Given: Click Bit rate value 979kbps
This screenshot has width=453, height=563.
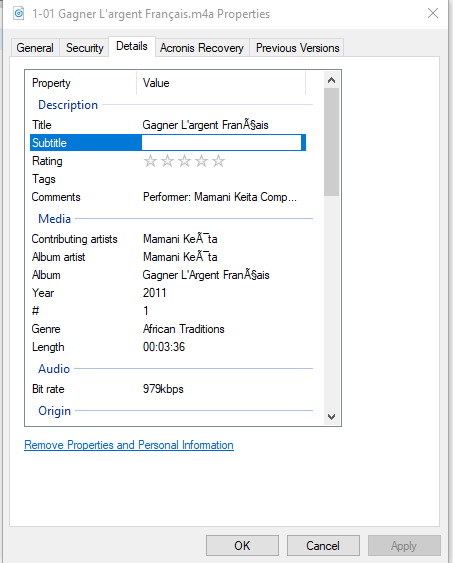Looking at the screenshot, I should 163,389.
